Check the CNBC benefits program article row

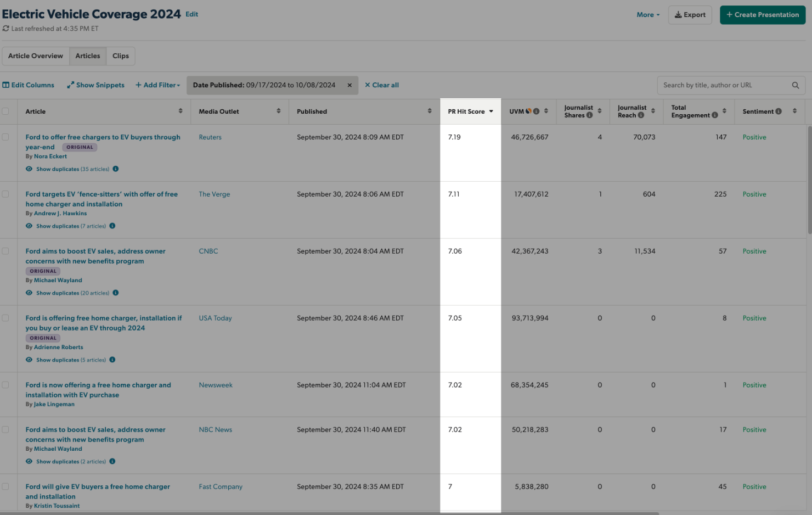pos(6,251)
